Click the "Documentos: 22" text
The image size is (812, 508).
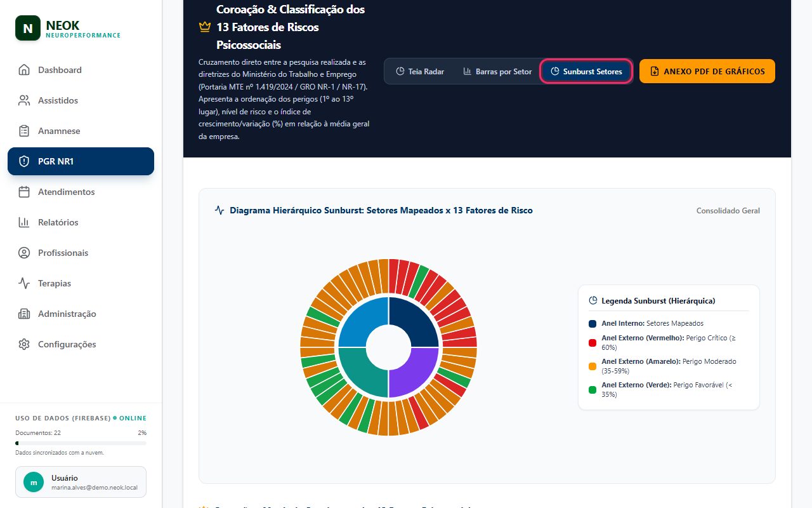(38, 433)
